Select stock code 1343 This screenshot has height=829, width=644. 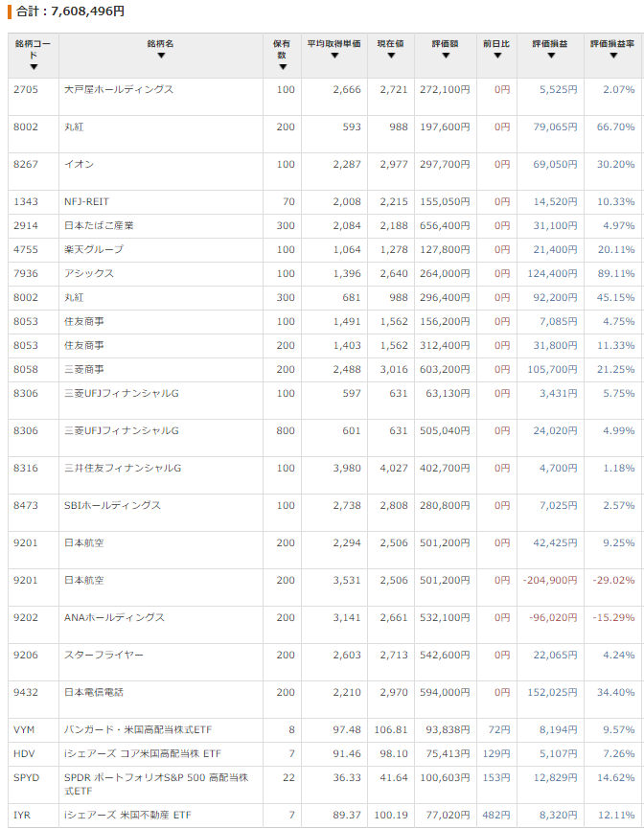[26, 201]
